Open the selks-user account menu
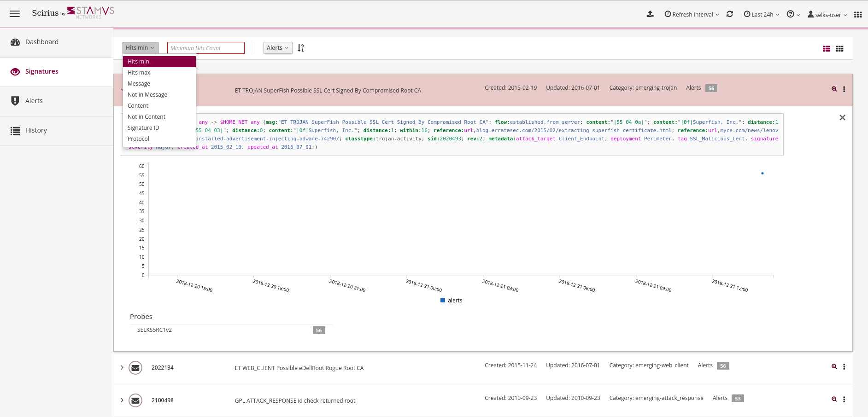This screenshot has height=417, width=868. click(827, 14)
